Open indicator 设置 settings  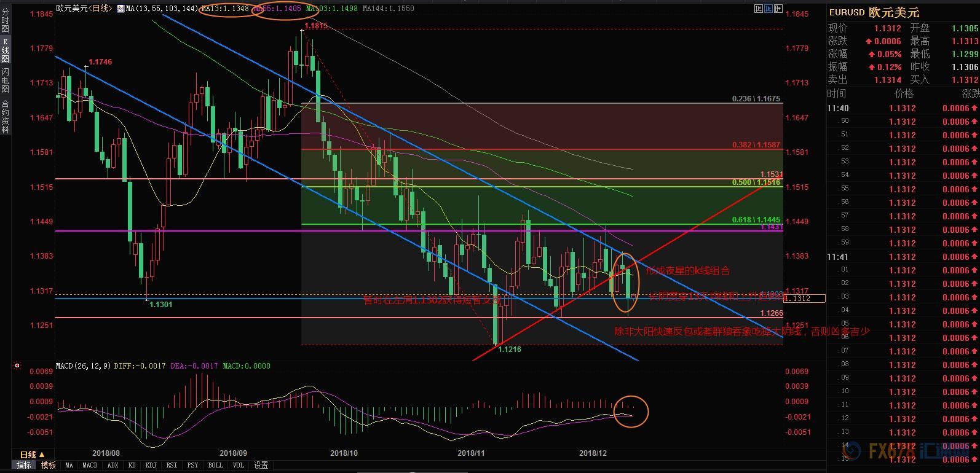(261, 466)
